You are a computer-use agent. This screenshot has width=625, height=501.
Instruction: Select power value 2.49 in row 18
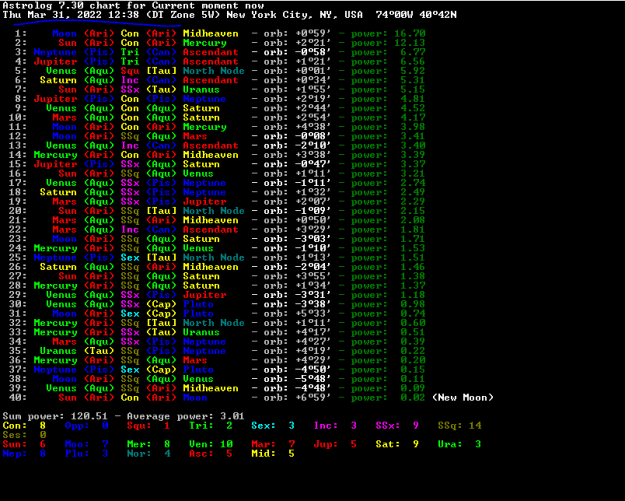(x=413, y=192)
